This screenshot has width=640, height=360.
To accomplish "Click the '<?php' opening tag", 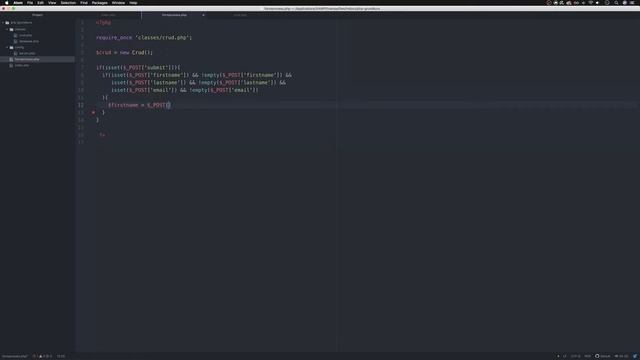I will [x=103, y=22].
